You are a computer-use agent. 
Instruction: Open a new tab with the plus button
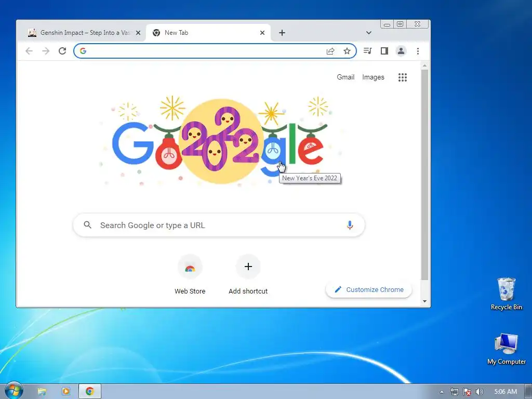click(282, 33)
